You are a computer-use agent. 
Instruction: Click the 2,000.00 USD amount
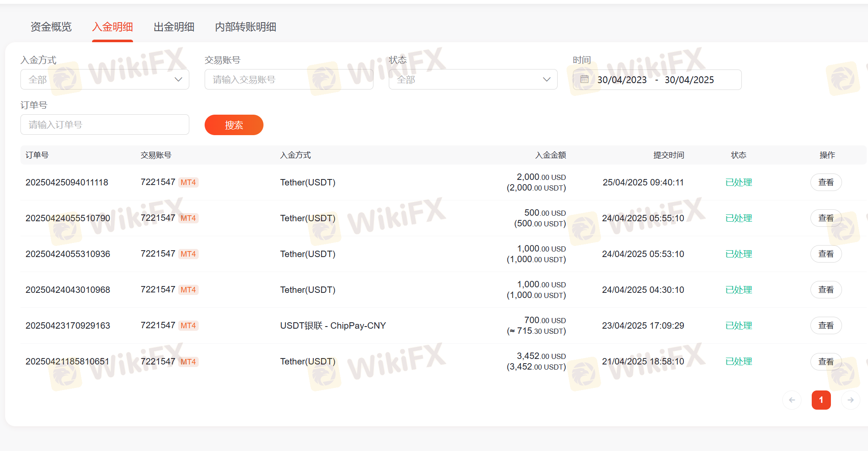(541, 177)
